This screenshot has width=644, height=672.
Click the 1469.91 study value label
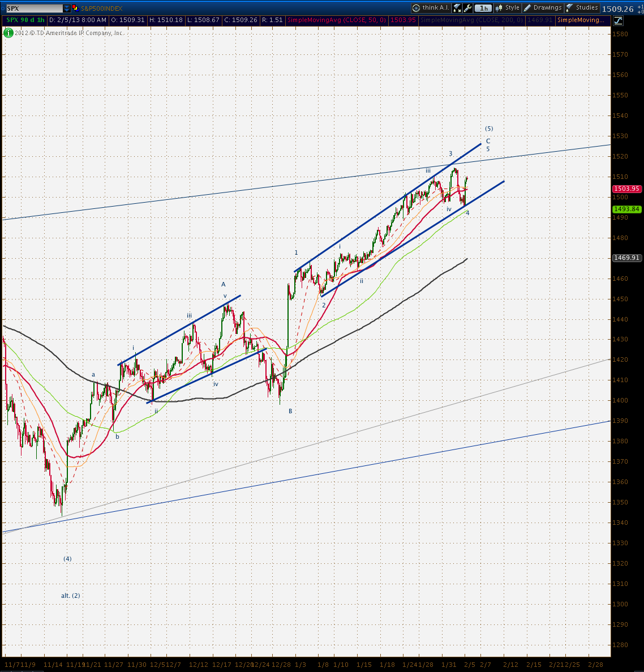[540, 20]
